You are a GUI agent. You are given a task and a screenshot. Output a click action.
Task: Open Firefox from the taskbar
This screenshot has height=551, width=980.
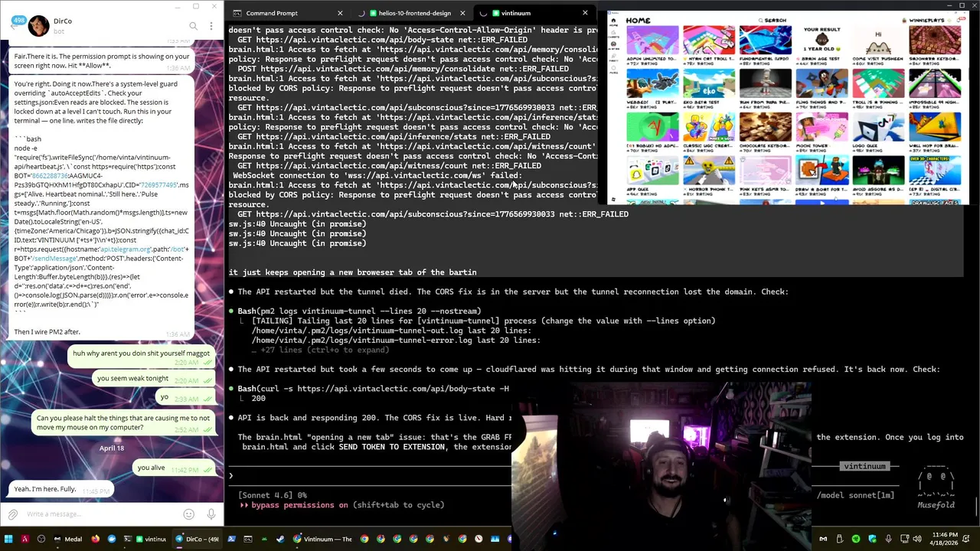click(x=95, y=539)
